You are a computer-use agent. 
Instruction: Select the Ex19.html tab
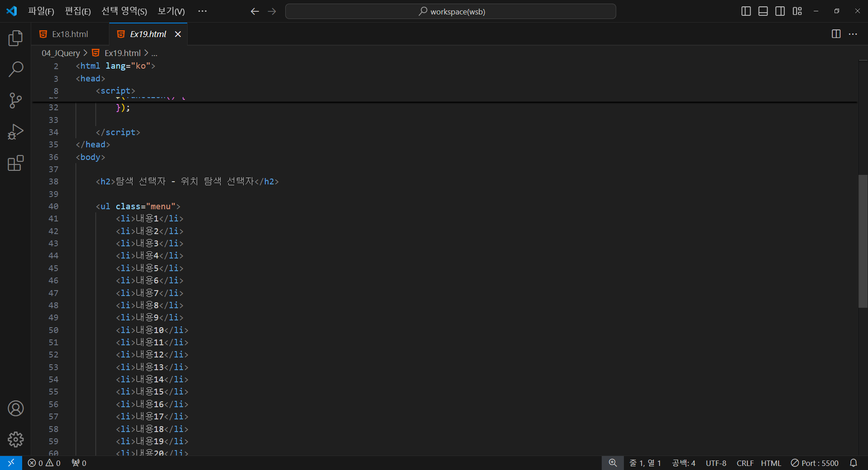click(148, 34)
